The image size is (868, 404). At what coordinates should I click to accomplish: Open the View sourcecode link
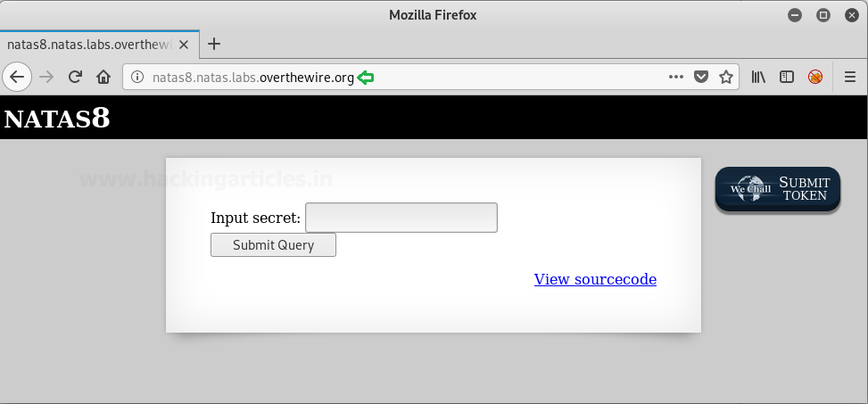[595, 279]
